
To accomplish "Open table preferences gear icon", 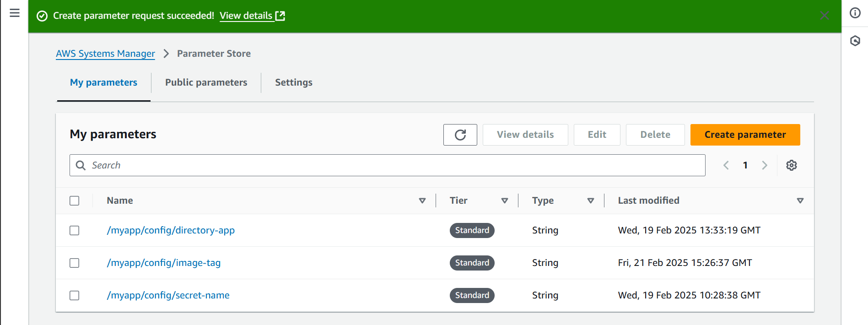I will (x=791, y=165).
